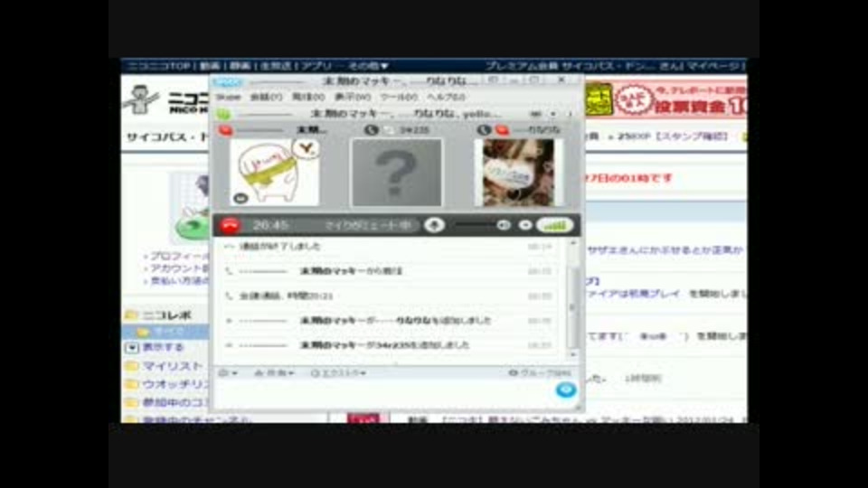The image size is (868, 488).
Task: Click the red phone icon above third participant
Action: tap(502, 130)
